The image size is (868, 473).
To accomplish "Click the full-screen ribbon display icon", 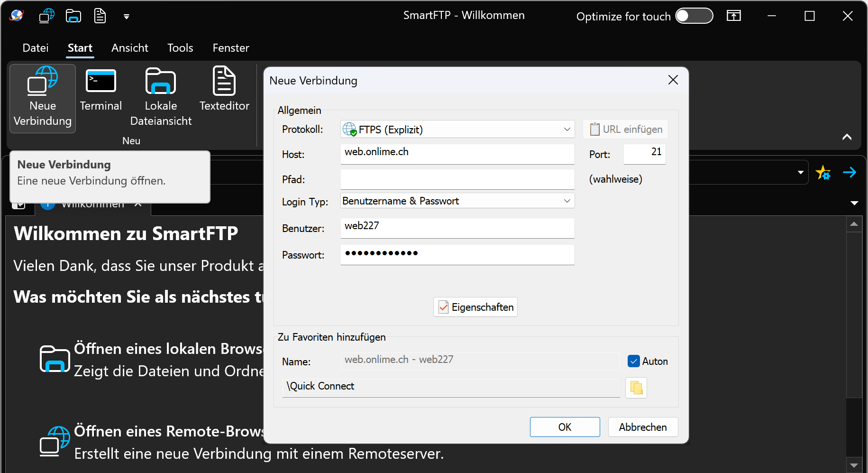I will pyautogui.click(x=734, y=16).
